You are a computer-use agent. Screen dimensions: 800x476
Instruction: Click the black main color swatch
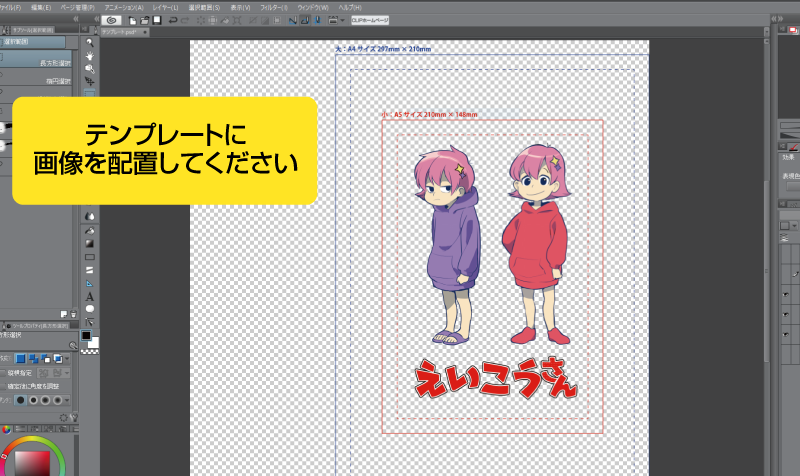86,335
